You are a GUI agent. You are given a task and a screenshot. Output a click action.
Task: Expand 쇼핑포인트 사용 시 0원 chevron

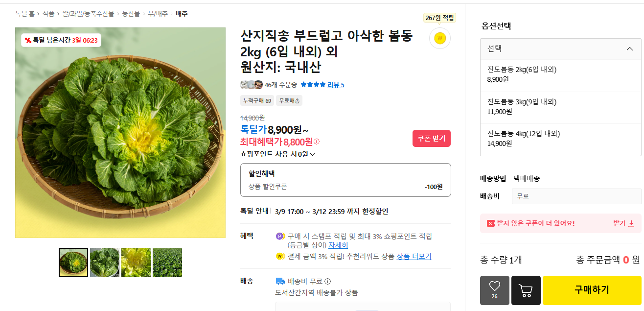pos(313,154)
